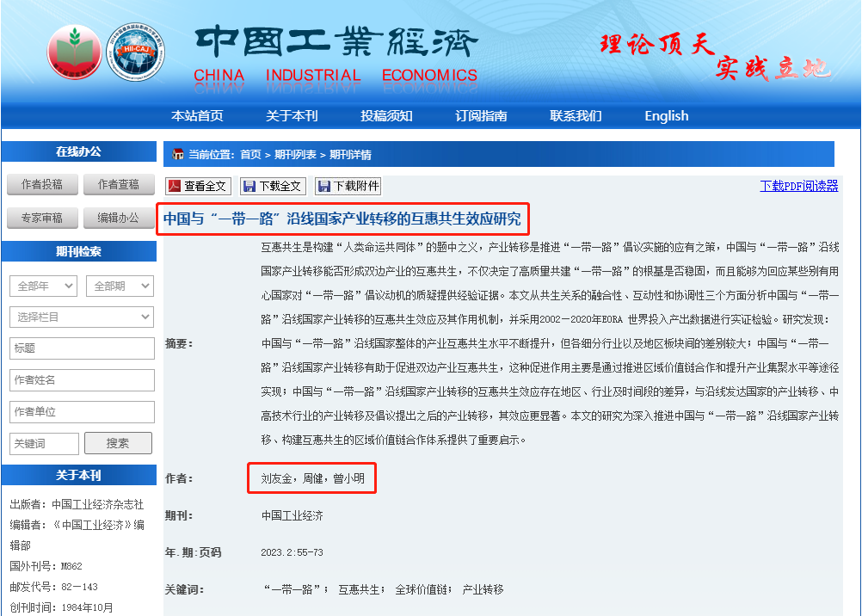
Task: Open 订阅指南 navigation item
Action: pos(481,116)
